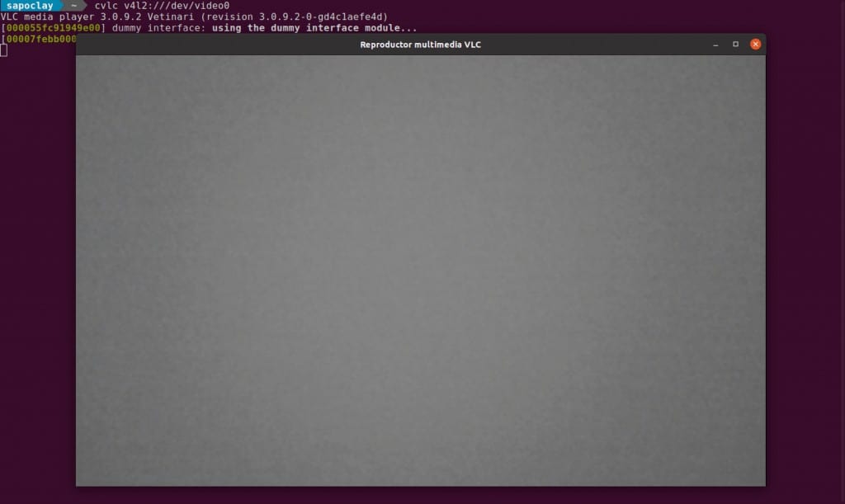Click the tilde home directory prompt segment
The image size is (845, 504).
(x=73, y=6)
